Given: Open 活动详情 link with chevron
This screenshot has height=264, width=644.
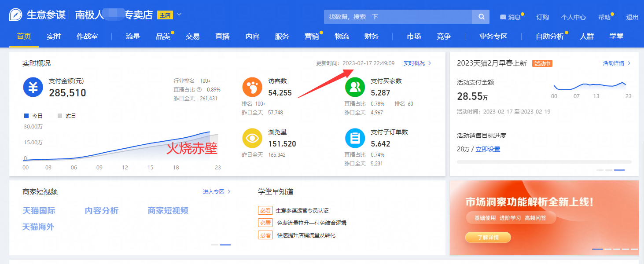Looking at the screenshot, I should pos(617,63).
